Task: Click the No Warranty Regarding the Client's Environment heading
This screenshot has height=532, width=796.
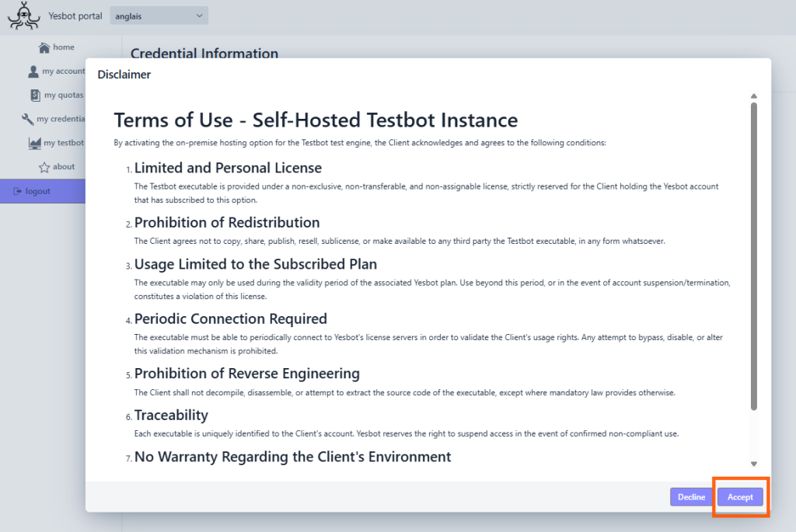Action: click(292, 457)
